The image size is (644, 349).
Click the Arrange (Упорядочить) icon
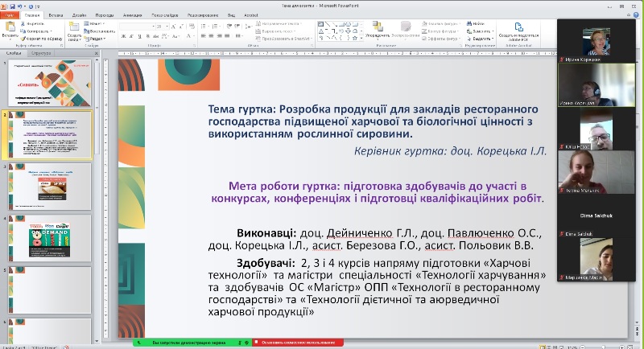[x=376, y=31]
